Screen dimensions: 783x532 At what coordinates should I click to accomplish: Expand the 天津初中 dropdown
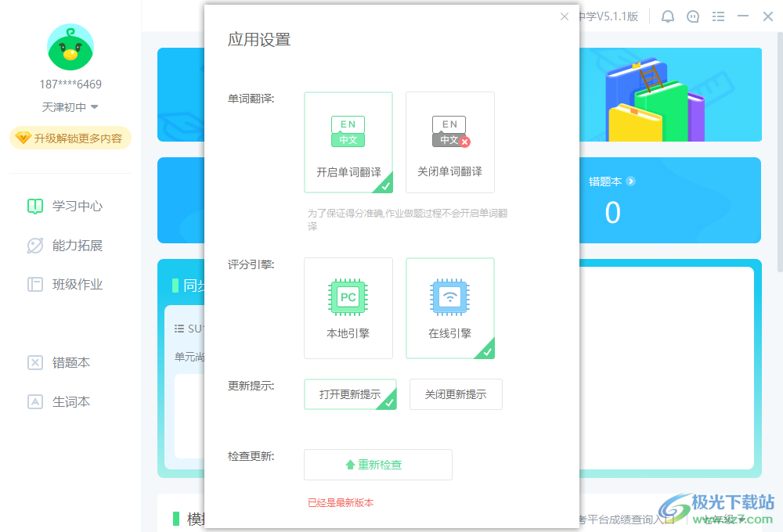(70, 107)
